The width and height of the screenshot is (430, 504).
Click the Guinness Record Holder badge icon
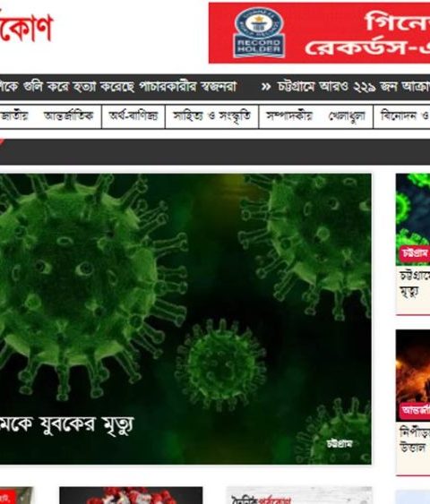[x=259, y=32]
